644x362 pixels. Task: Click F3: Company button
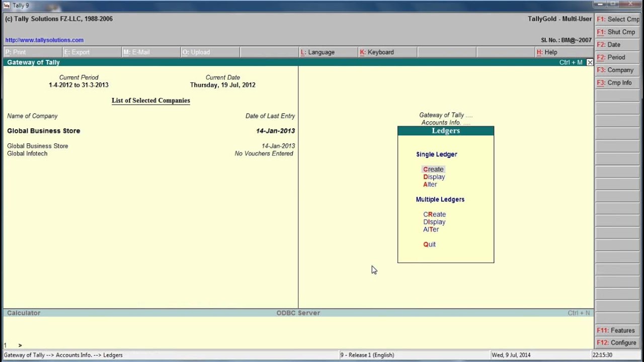point(619,70)
